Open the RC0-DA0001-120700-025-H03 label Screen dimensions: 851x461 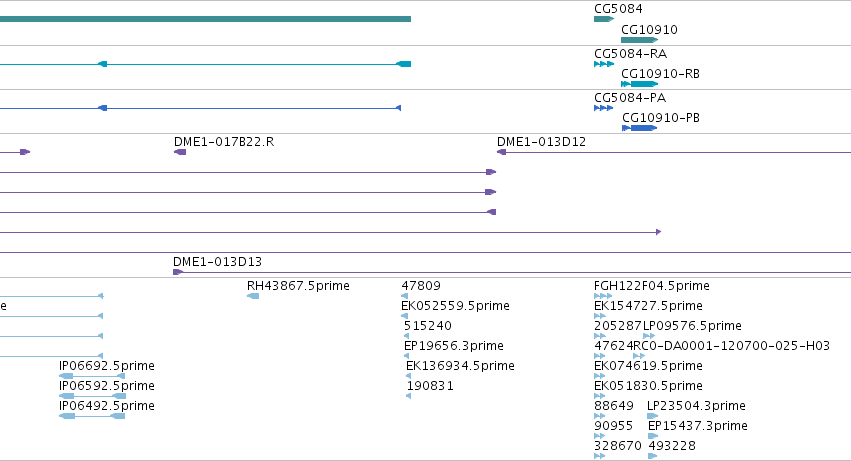tap(732, 346)
